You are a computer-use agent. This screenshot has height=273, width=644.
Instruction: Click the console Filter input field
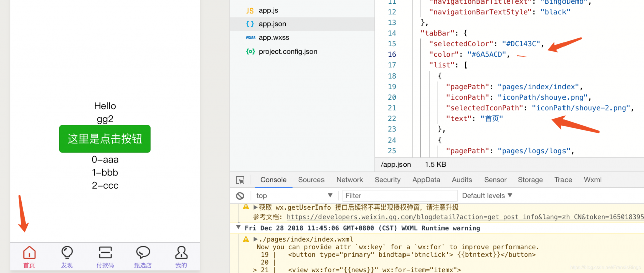tap(400, 196)
